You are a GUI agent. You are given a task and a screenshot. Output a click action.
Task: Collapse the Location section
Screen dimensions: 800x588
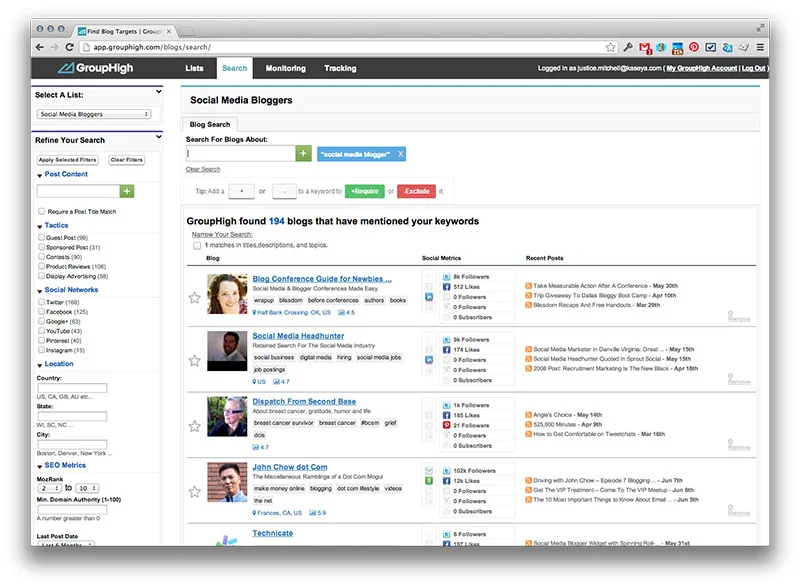pyautogui.click(x=40, y=365)
